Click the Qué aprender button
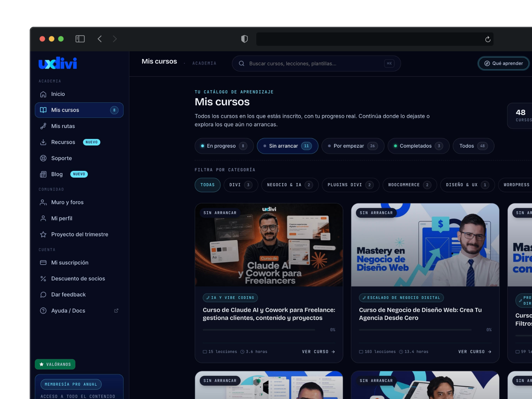The image size is (532, 399). click(x=504, y=64)
